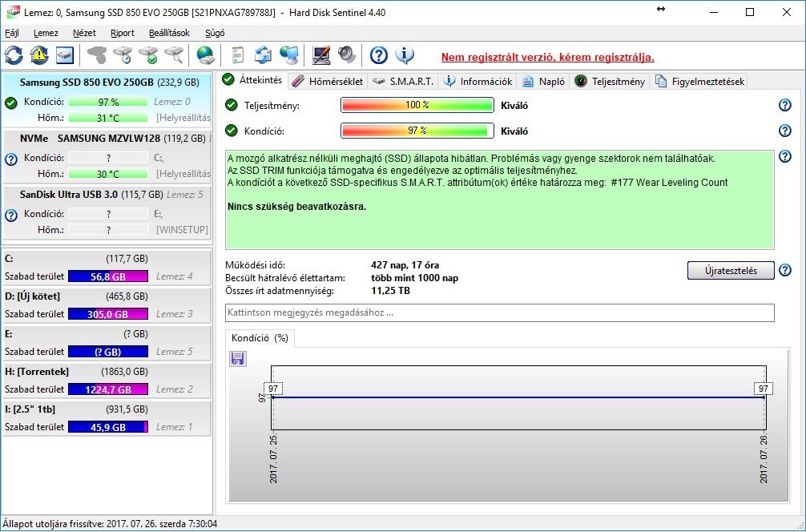Open the Lemez menu
The width and height of the screenshot is (806, 532).
pos(46,33)
